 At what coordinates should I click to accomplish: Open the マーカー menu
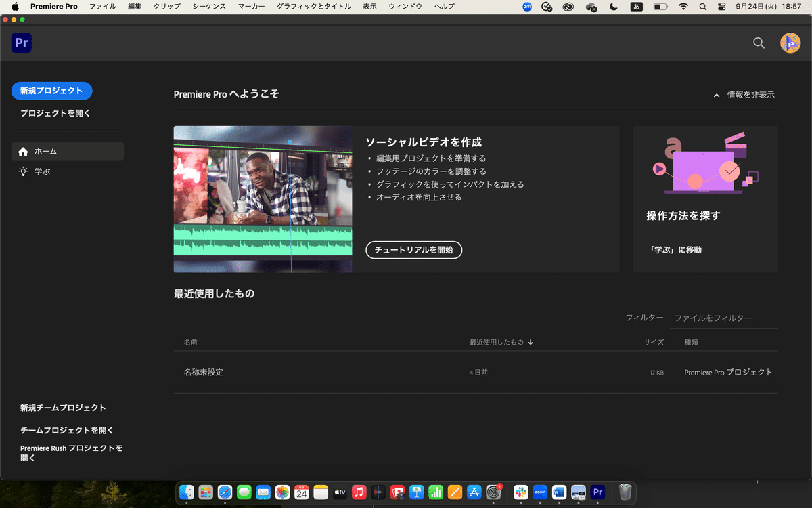pos(252,7)
